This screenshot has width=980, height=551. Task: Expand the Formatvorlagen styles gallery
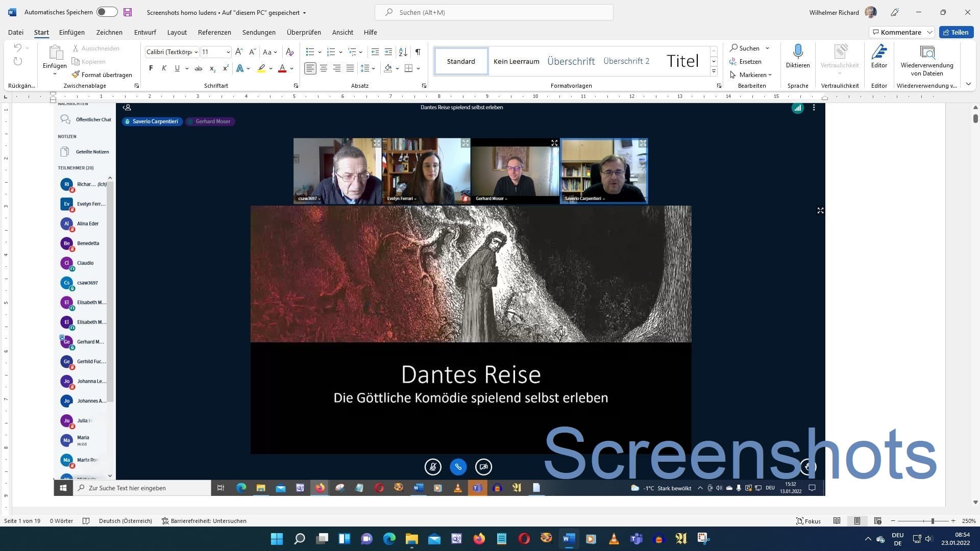[714, 71]
